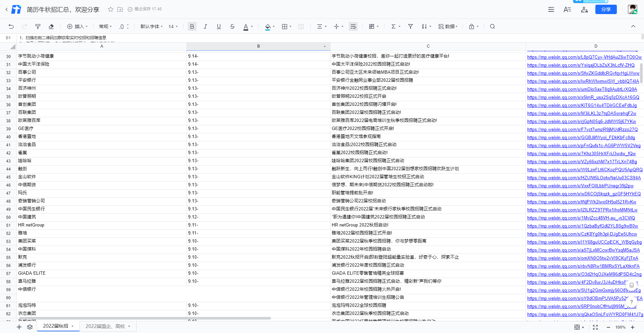
Task: Toggle italic formatting
Action: [205, 26]
